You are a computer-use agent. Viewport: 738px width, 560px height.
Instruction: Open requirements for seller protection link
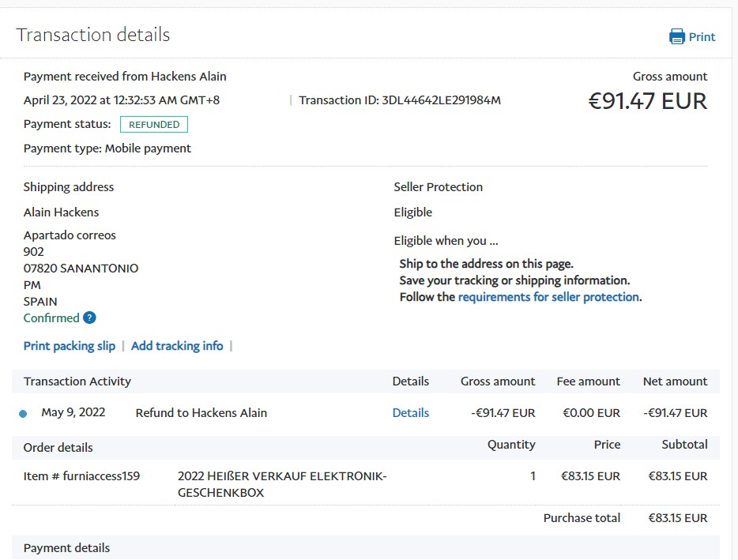pos(548,297)
